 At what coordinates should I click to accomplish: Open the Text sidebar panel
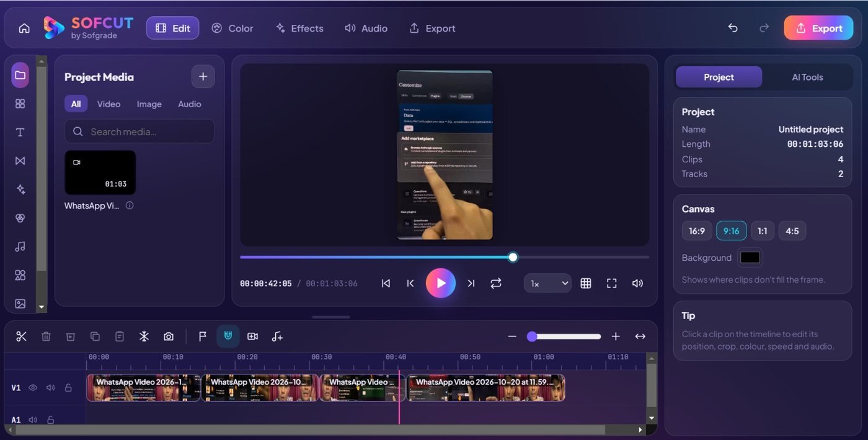20,132
